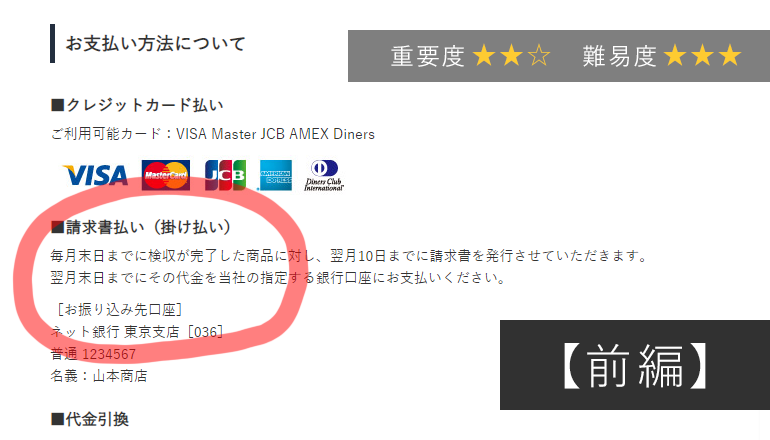Click the ■代金引換 section title
Viewport: 770px width, 440px height.
coord(90,419)
